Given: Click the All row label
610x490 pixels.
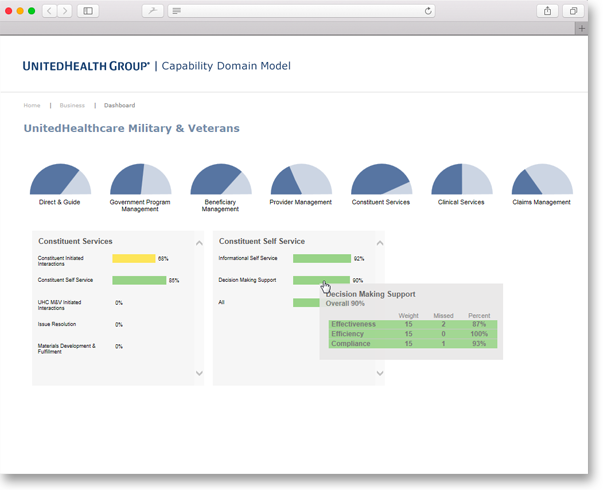Looking at the screenshot, I should coord(221,302).
